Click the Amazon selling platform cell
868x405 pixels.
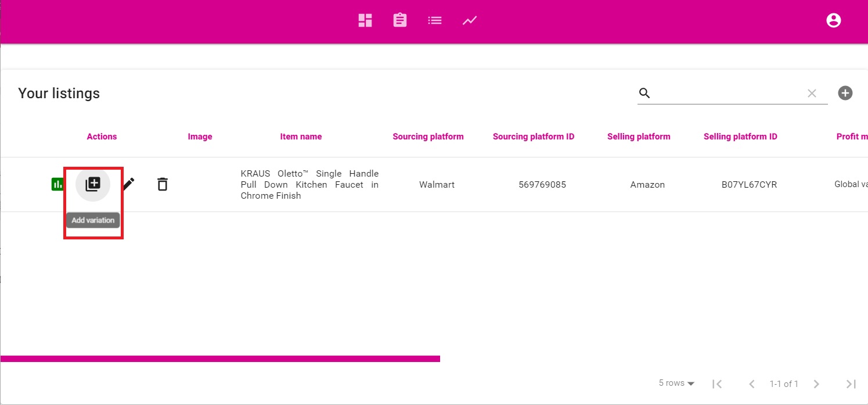(647, 185)
